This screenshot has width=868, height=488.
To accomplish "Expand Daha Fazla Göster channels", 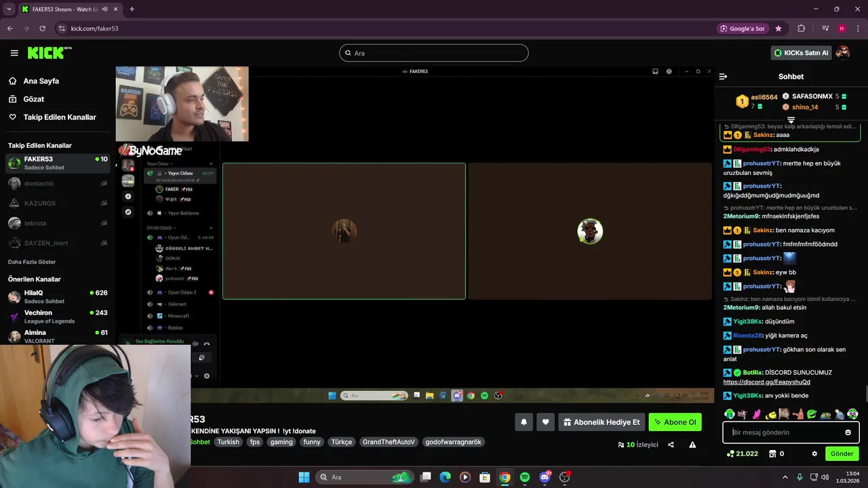I will point(32,262).
